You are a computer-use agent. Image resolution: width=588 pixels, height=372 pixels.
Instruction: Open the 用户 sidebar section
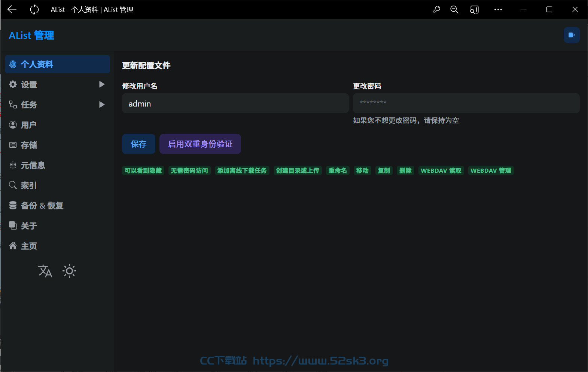tap(58, 125)
